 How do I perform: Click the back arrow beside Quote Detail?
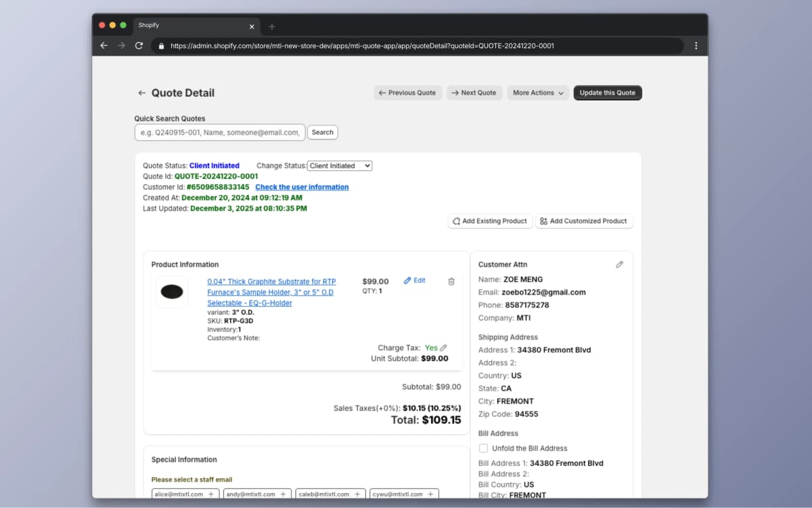tap(141, 93)
